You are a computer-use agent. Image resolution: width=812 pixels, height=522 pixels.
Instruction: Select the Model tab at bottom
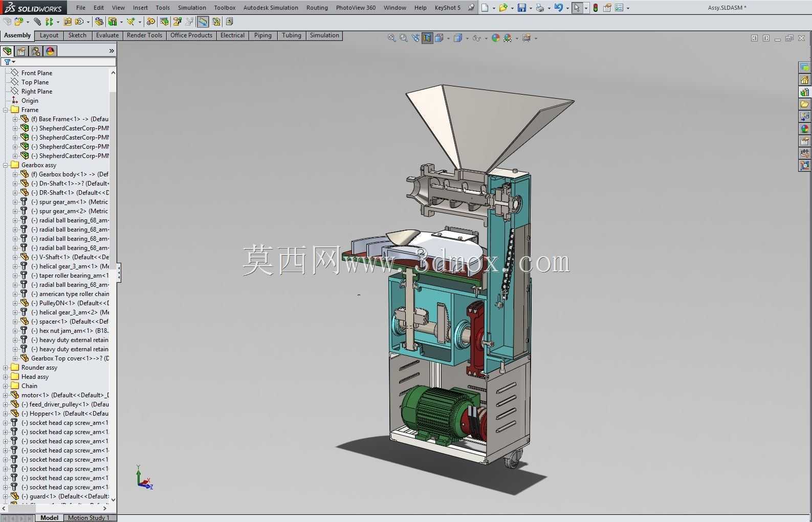tap(49, 518)
